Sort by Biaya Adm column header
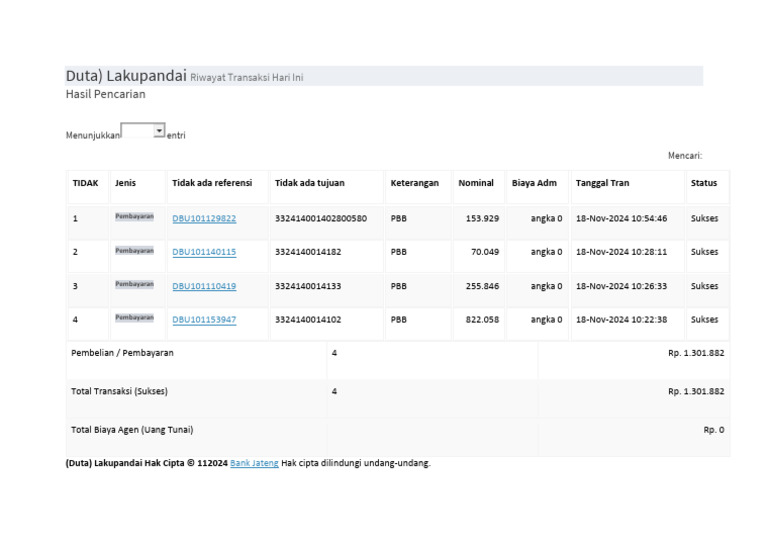The height and width of the screenshot is (544, 768). click(x=534, y=184)
